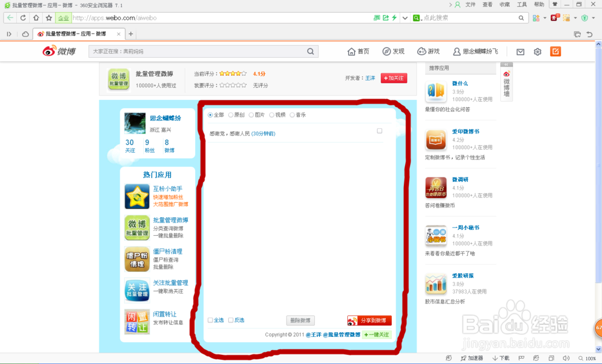Screen dimensions: 602x364
Task: Click the Weibo search magnifier icon
Action: tap(310, 51)
